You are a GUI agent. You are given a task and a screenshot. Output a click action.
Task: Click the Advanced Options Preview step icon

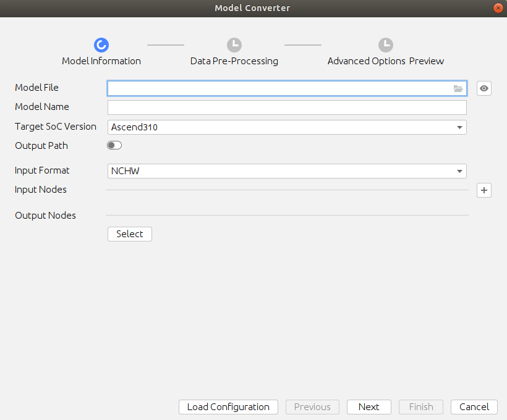click(386, 44)
